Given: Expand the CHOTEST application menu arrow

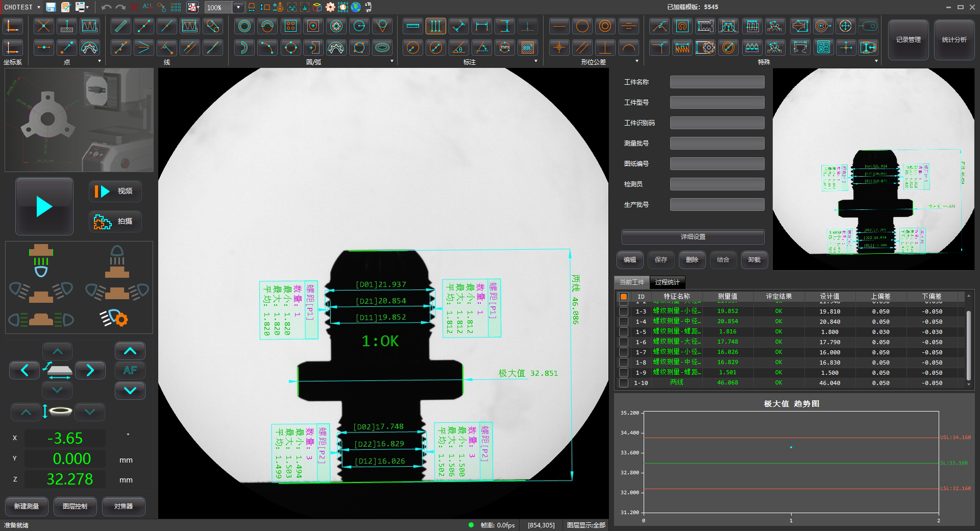Looking at the screenshot, I should [39, 7].
